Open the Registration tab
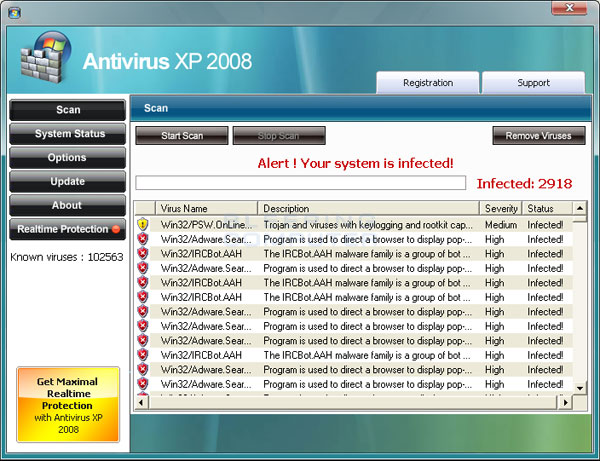Viewport: 600px width, 461px height. [x=428, y=83]
